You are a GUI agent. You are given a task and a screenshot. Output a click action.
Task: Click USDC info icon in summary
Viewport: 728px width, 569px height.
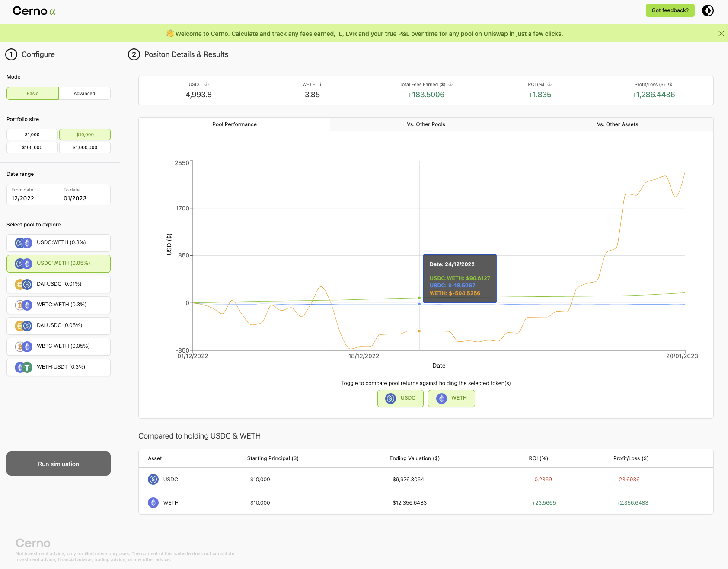coord(207,84)
